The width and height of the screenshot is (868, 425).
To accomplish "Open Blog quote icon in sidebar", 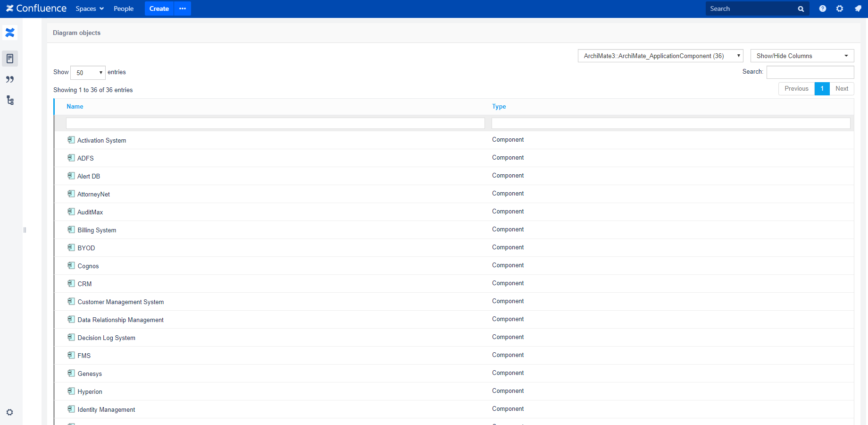I will pos(10,79).
